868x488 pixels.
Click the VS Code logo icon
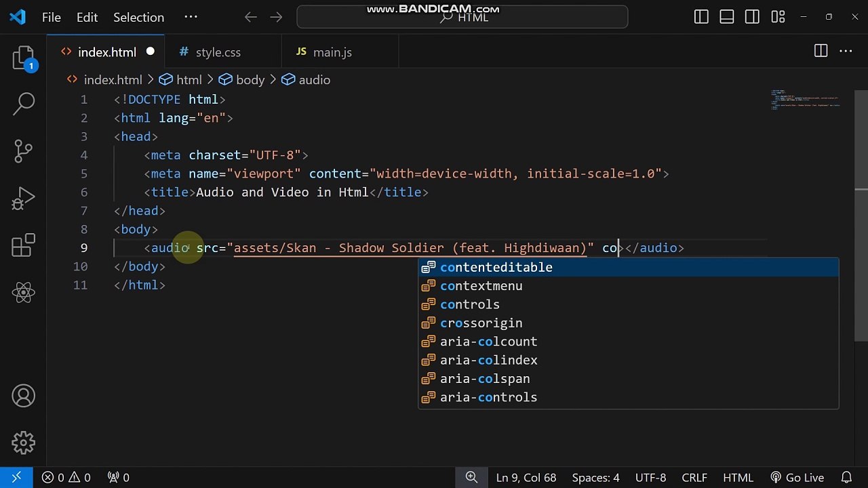(18, 17)
